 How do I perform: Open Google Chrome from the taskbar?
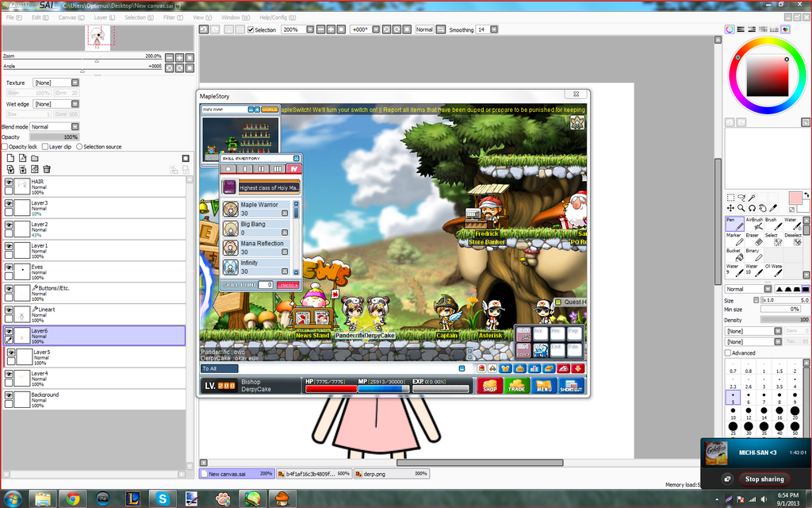72,498
